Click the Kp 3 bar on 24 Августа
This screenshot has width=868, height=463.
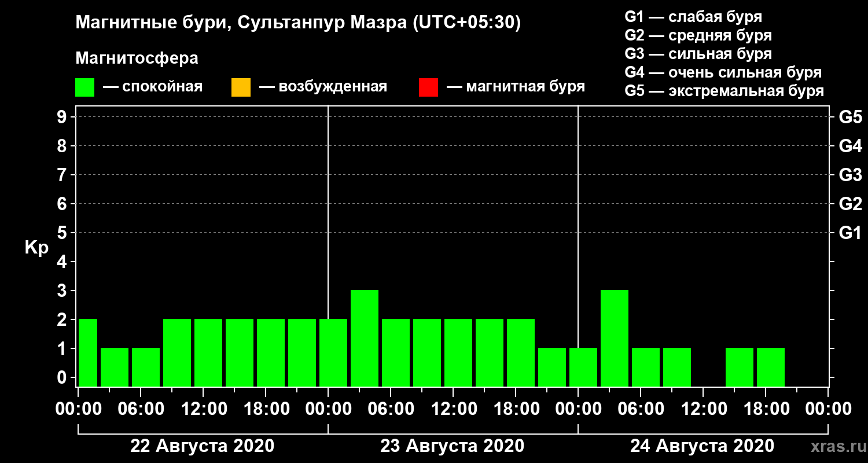(x=615, y=338)
